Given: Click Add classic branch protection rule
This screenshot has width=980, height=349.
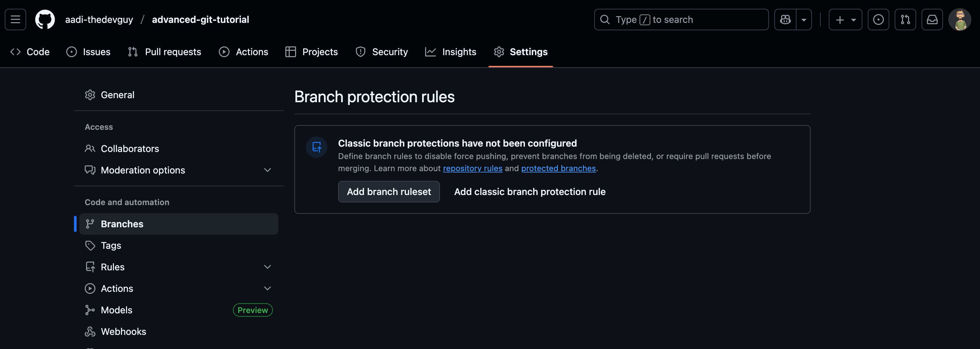Looking at the screenshot, I should point(530,192).
